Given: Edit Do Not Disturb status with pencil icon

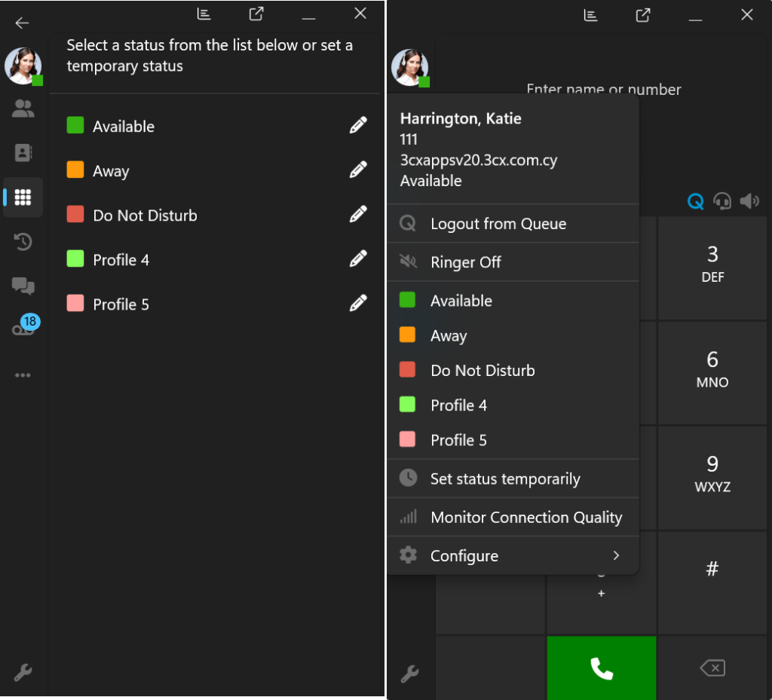Looking at the screenshot, I should [358, 214].
